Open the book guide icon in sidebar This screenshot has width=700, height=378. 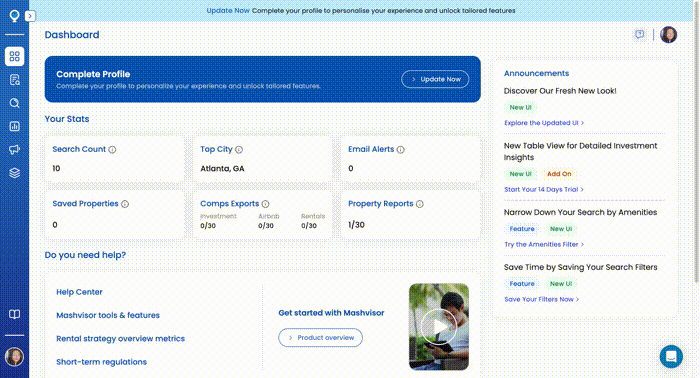(x=14, y=314)
